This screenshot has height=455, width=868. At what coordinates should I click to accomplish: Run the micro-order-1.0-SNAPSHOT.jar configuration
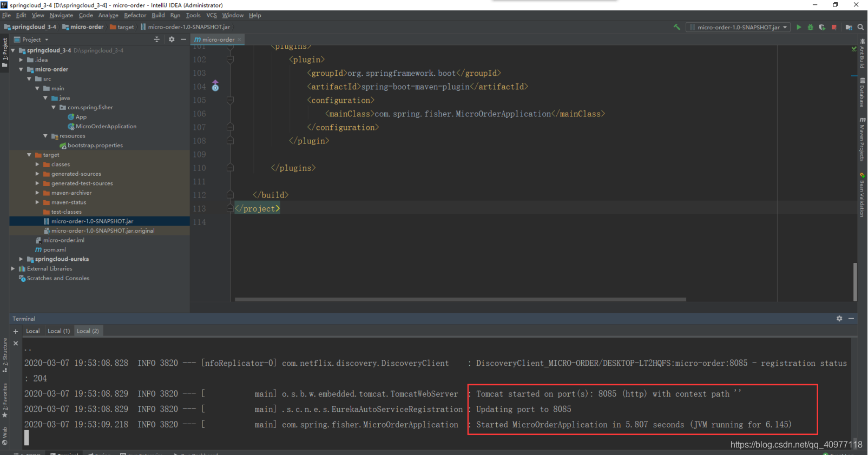799,27
